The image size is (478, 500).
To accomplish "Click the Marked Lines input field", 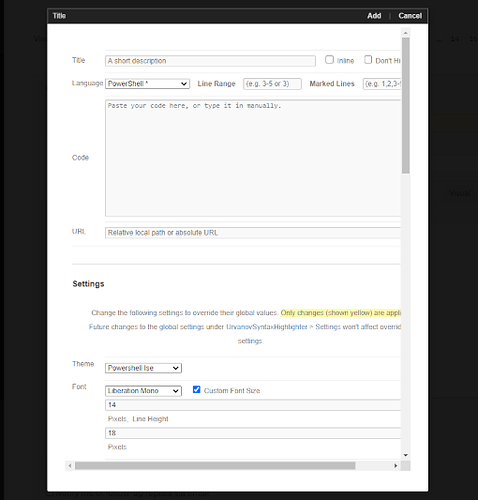I will (x=382, y=84).
